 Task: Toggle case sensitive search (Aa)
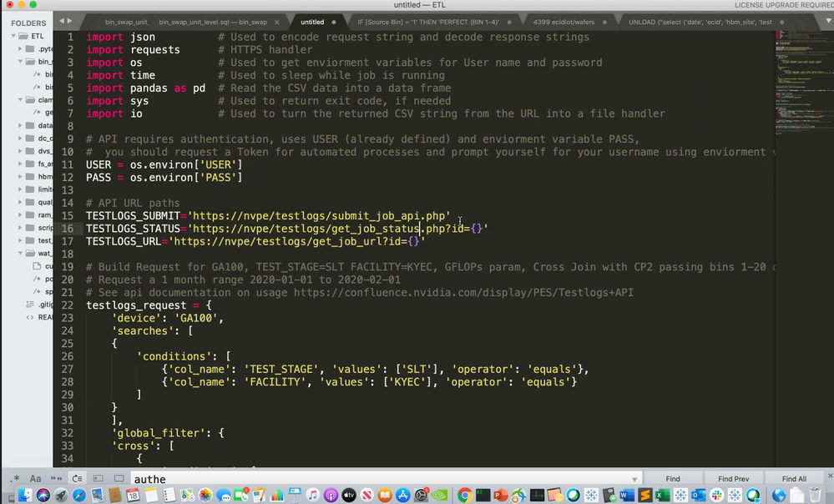click(35, 478)
